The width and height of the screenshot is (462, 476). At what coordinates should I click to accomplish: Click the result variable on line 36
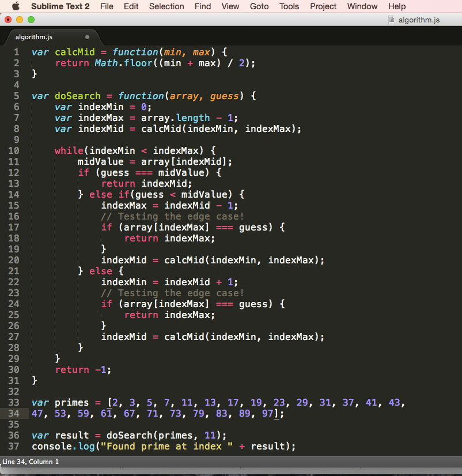[71, 435]
